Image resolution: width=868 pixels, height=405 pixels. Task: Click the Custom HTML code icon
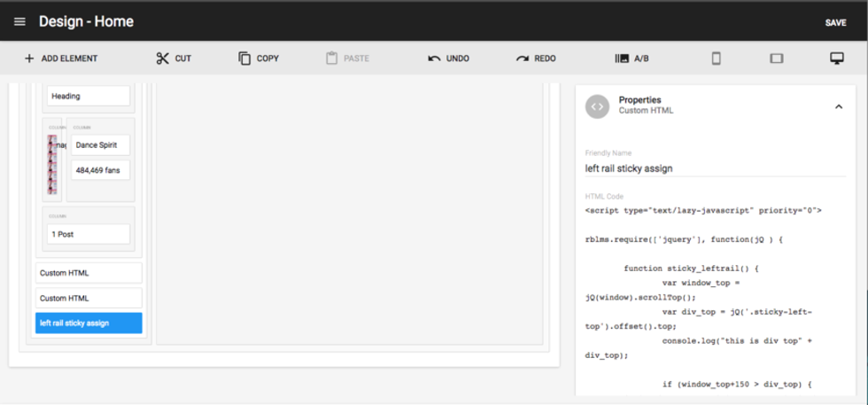598,106
